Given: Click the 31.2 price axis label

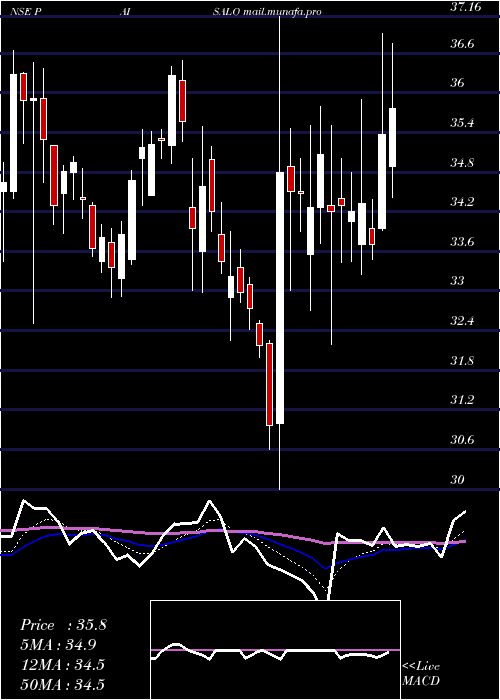Looking at the screenshot, I should tap(463, 400).
